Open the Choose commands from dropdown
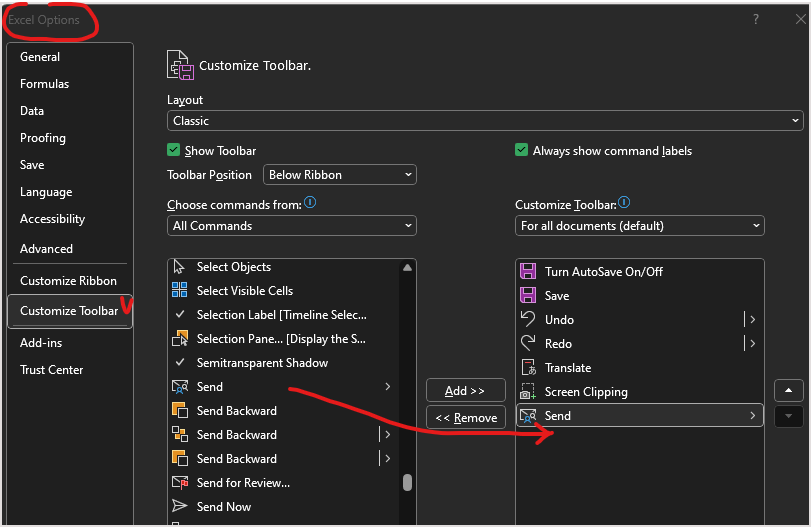Viewport: 811px width, 527px height. coord(291,225)
